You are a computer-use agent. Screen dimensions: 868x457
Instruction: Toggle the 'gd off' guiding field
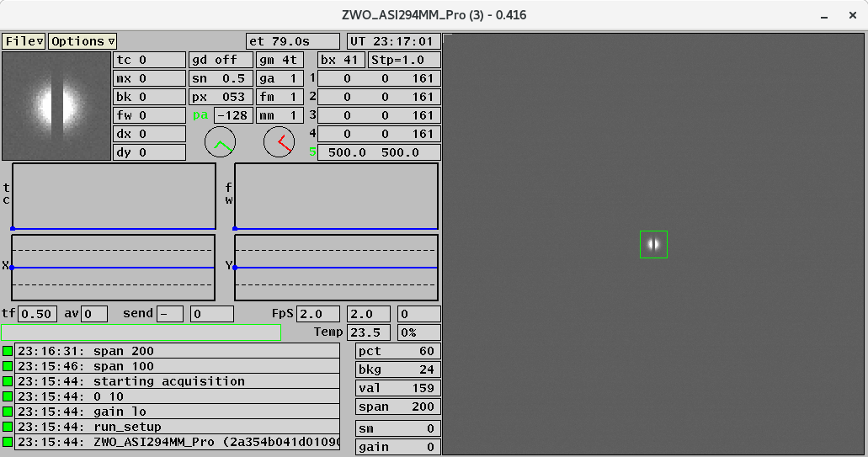[x=221, y=60]
